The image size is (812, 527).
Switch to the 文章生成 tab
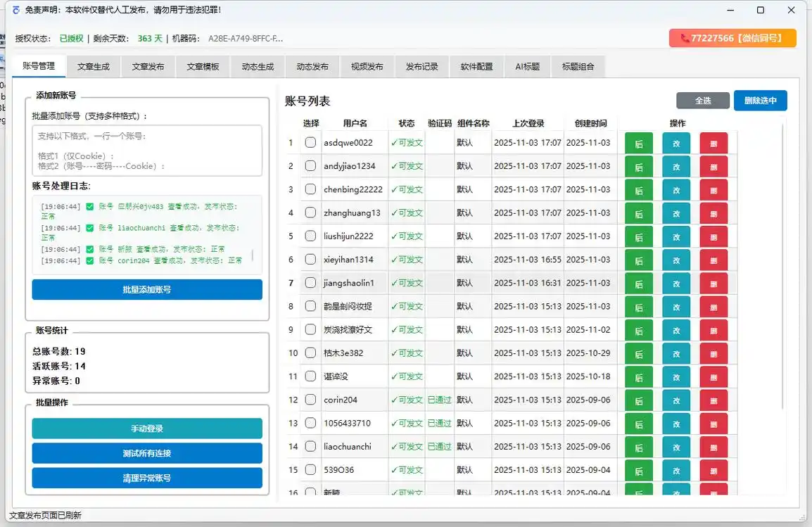(93, 66)
